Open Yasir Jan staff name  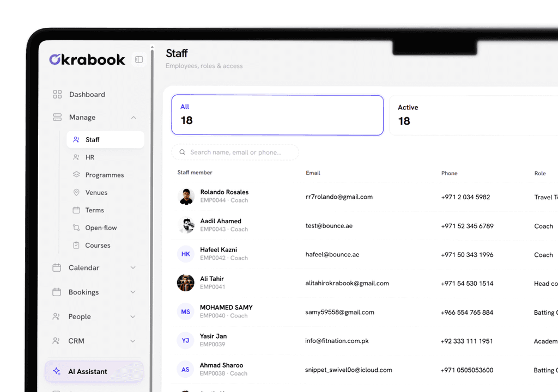(x=213, y=336)
